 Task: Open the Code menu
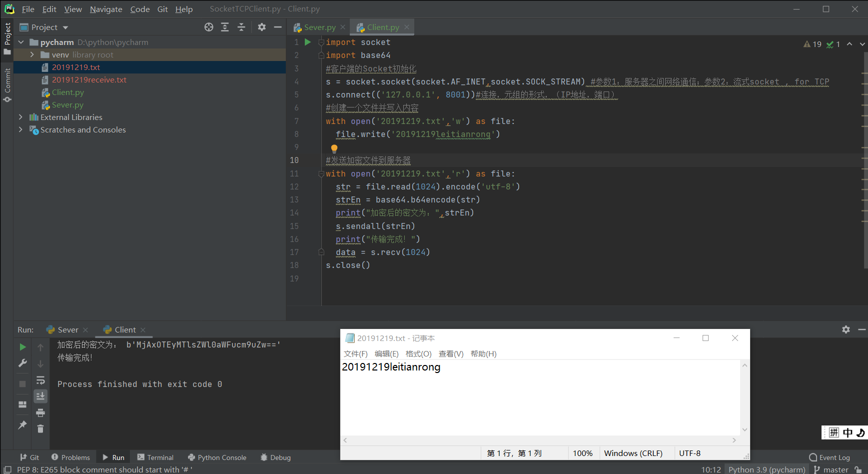click(140, 9)
